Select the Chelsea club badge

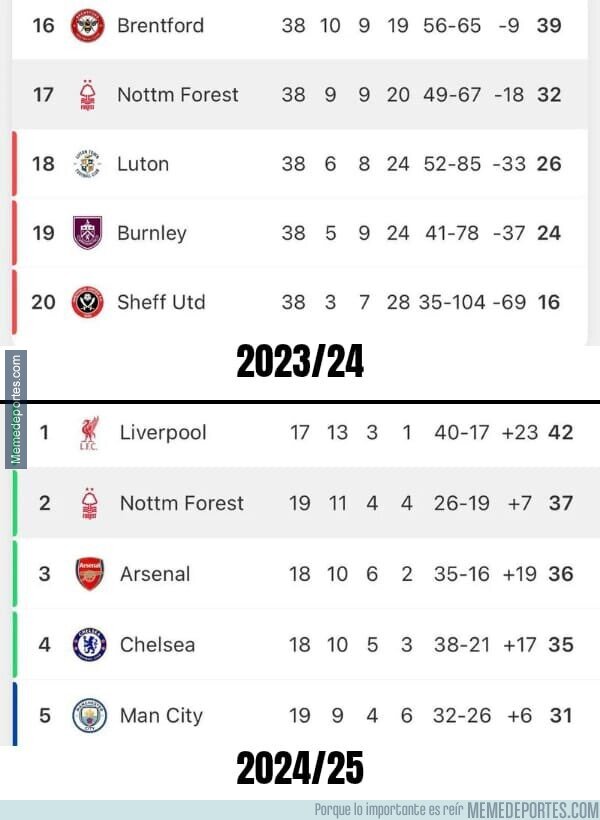(89, 644)
